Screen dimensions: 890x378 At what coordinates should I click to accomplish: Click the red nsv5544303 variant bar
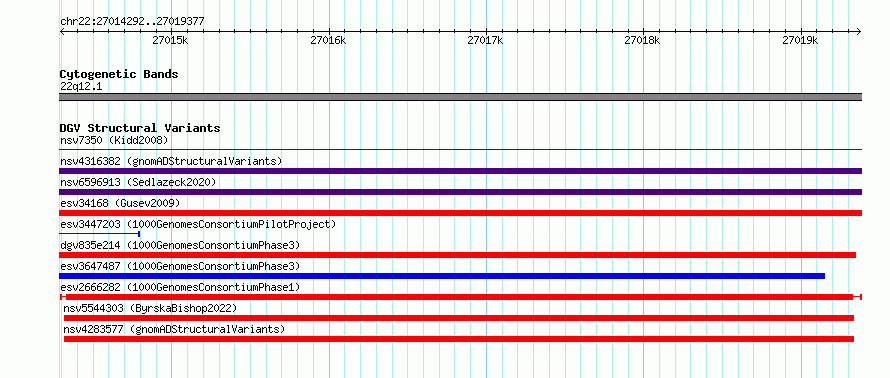click(459, 318)
